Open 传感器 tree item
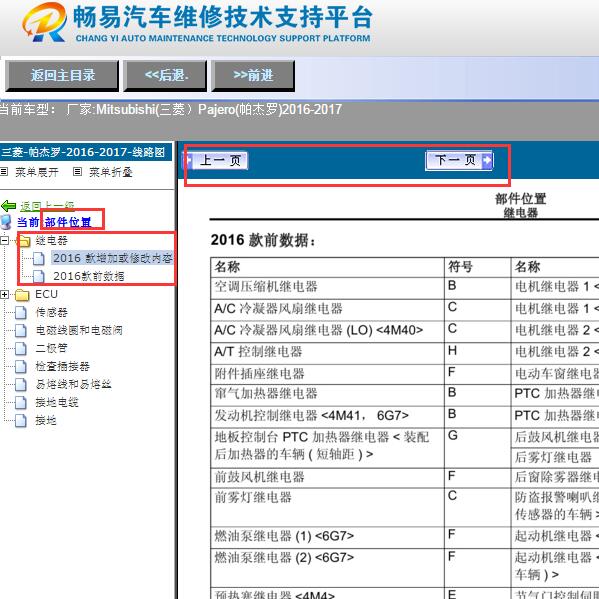Screen dimensions: 599x599 (x=52, y=312)
